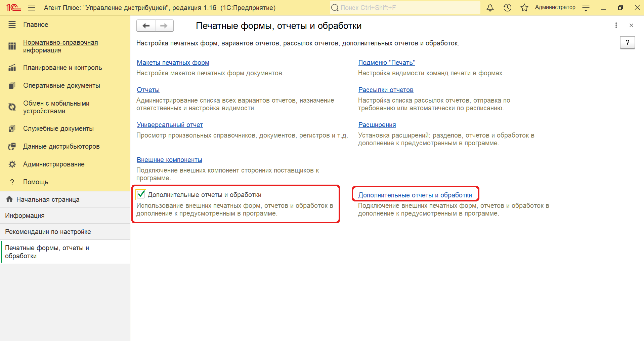The image size is (644, 341).
Task: Click the home icon of Начальная страница
Action: click(x=9, y=199)
